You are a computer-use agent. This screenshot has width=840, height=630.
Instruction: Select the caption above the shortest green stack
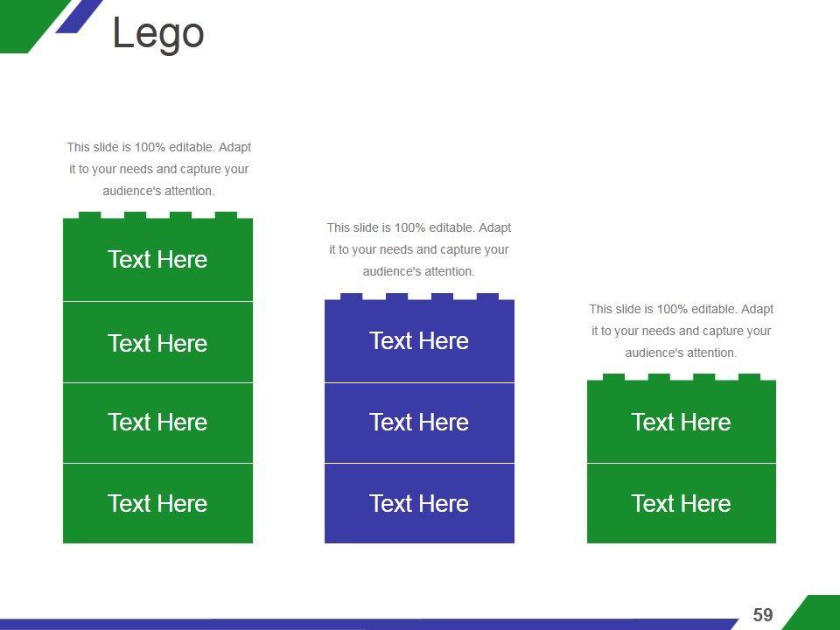[681, 331]
